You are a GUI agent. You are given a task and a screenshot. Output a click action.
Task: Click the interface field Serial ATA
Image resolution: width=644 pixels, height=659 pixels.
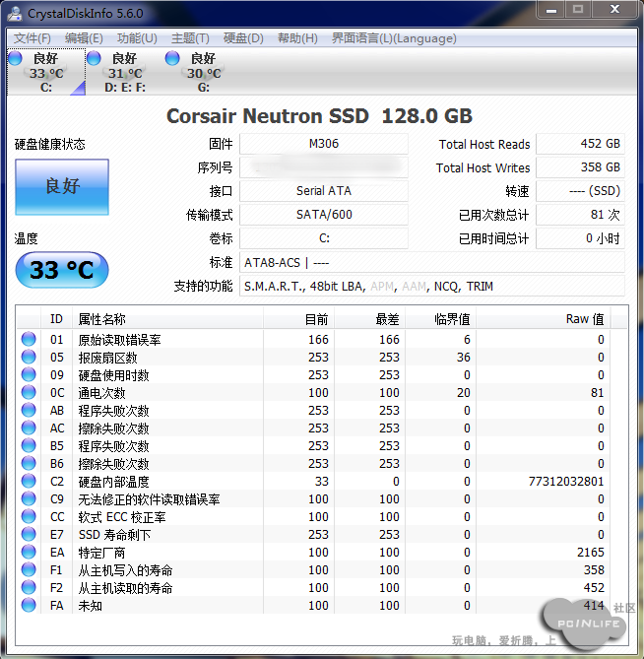click(323, 191)
